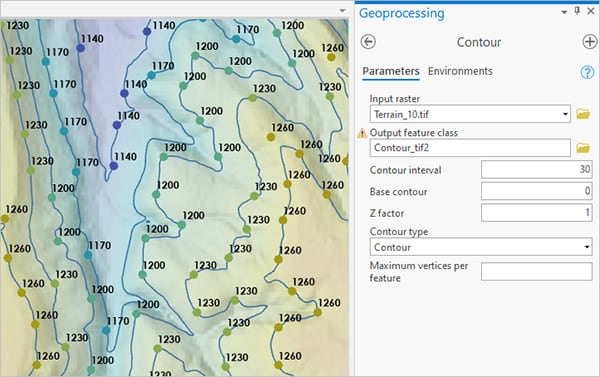This screenshot has width=600, height=377.
Task: Go back using the Geoprocessing back arrow
Action: point(368,42)
